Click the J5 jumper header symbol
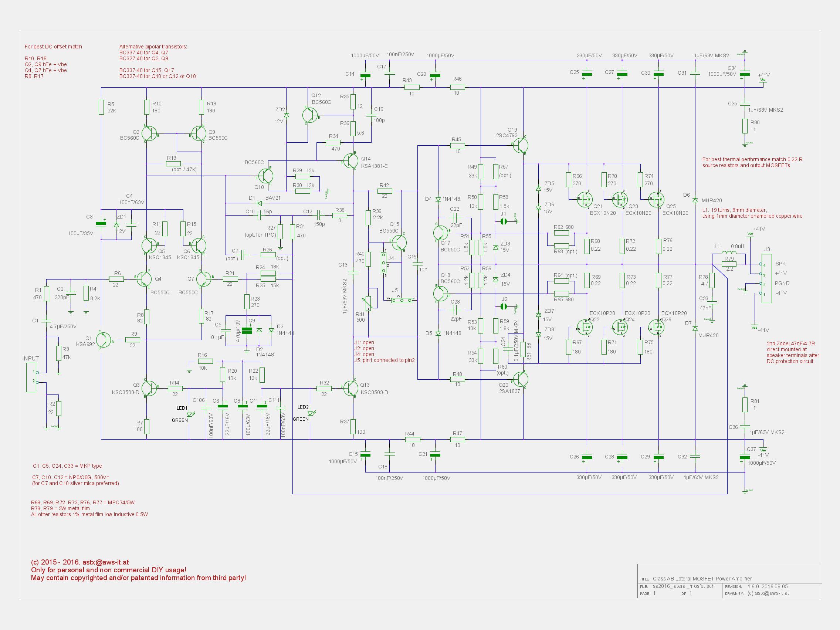 (x=402, y=300)
